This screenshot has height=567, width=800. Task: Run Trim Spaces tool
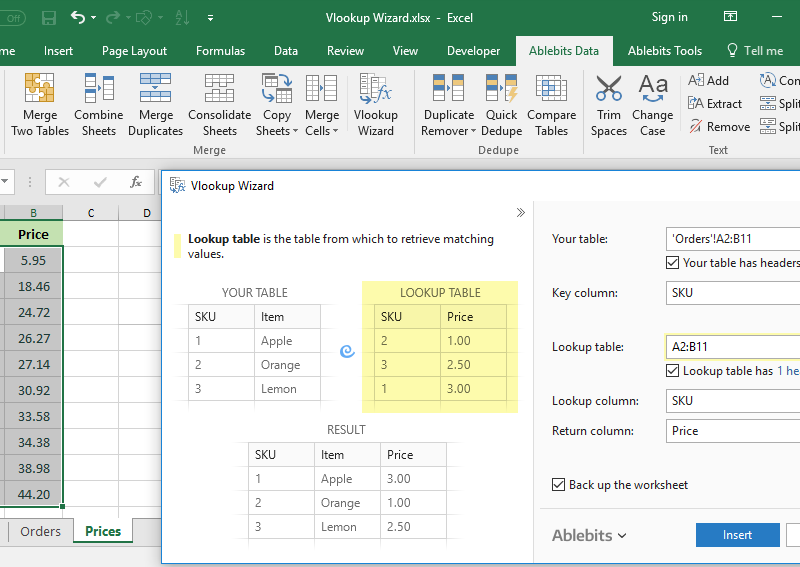(609, 105)
